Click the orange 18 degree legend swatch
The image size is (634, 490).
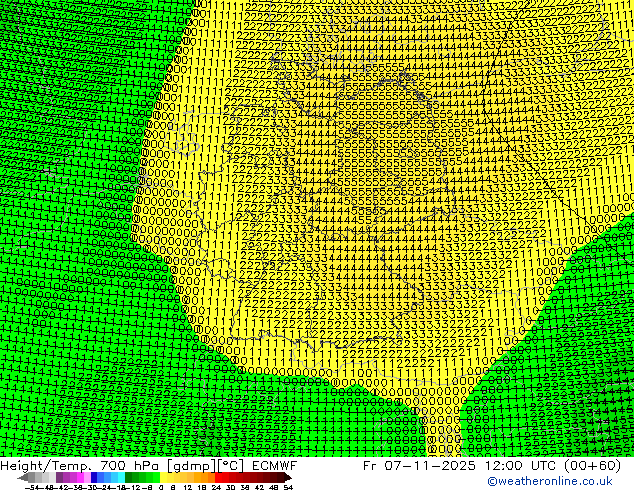point(204,477)
